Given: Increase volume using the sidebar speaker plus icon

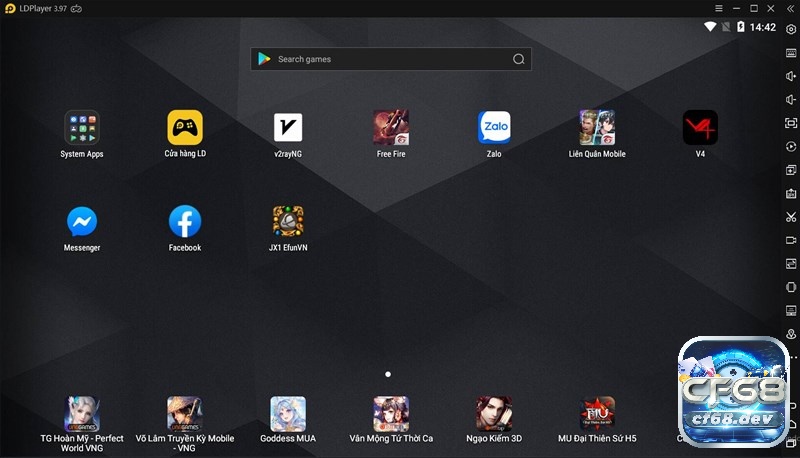Looking at the screenshot, I should [791, 76].
